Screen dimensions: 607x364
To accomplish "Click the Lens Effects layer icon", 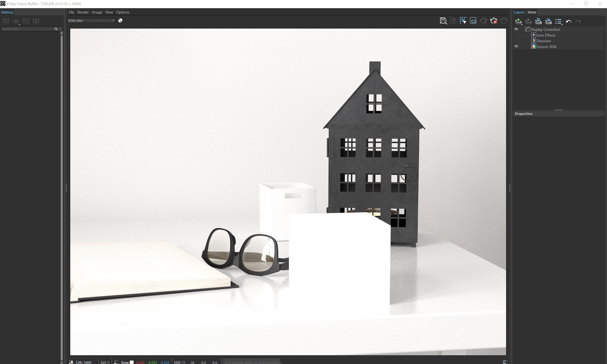I will point(533,35).
